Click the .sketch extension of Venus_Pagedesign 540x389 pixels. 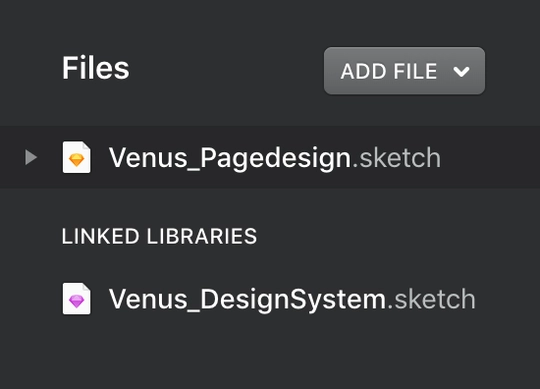(x=396, y=158)
